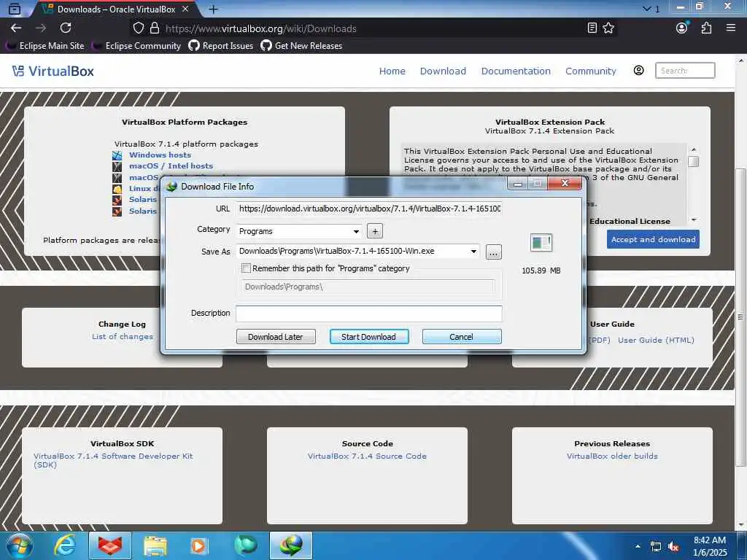Open User Guide (HTML) link
Screen dimensions: 747x560
pyautogui.click(x=656, y=340)
